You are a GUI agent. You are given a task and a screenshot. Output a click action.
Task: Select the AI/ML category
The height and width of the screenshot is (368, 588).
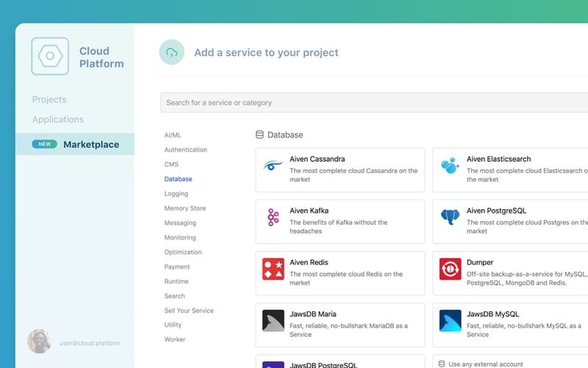pos(173,135)
